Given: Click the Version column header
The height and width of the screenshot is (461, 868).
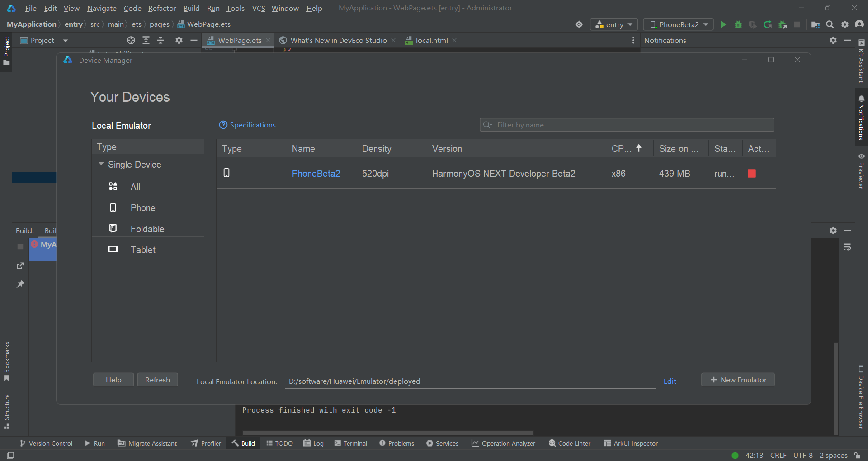Looking at the screenshot, I should (516, 148).
